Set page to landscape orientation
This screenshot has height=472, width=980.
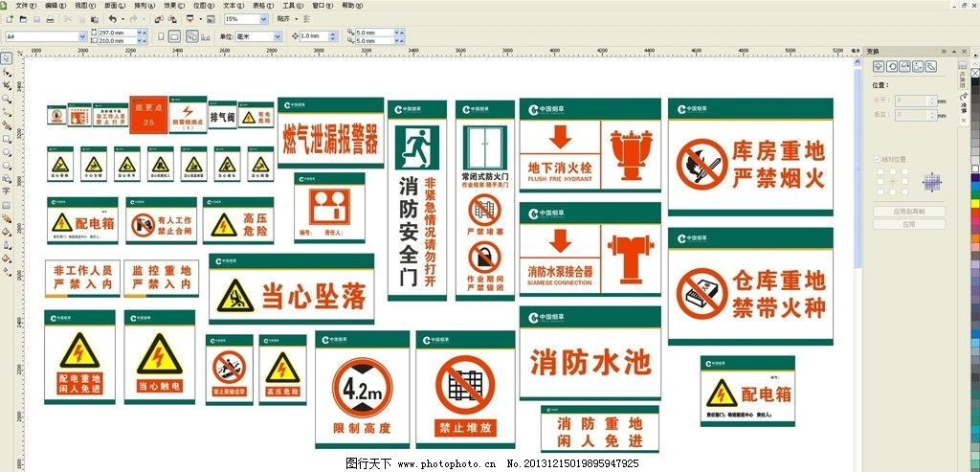174,37
